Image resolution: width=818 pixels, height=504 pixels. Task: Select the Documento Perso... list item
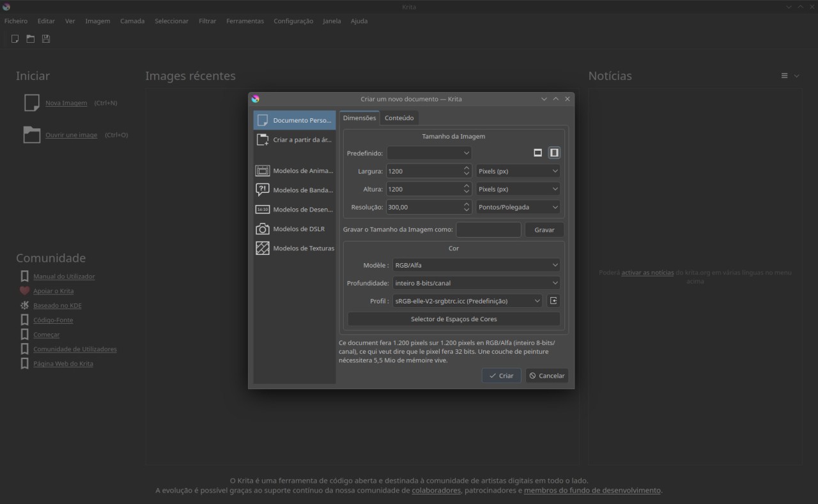point(295,120)
